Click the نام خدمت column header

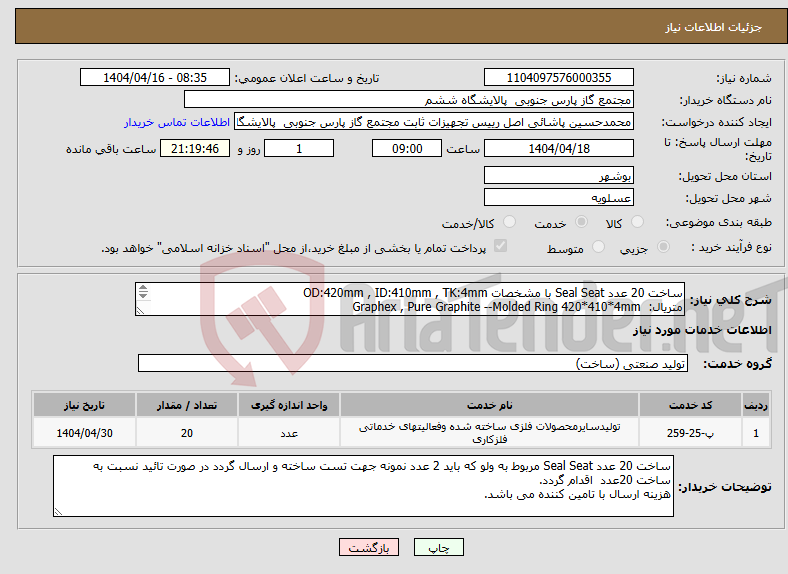coord(489,405)
